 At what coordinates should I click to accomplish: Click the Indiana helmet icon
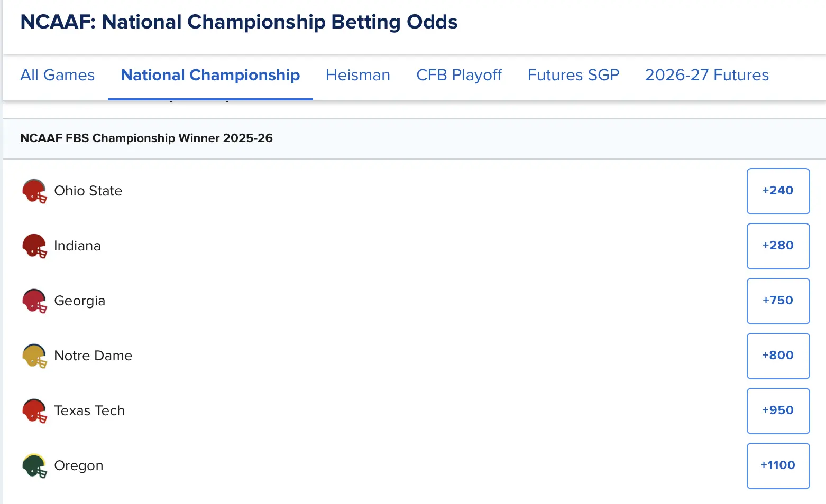point(34,246)
